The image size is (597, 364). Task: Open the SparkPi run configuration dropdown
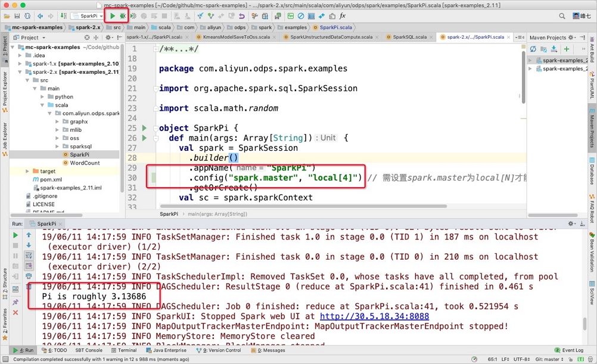click(x=87, y=16)
